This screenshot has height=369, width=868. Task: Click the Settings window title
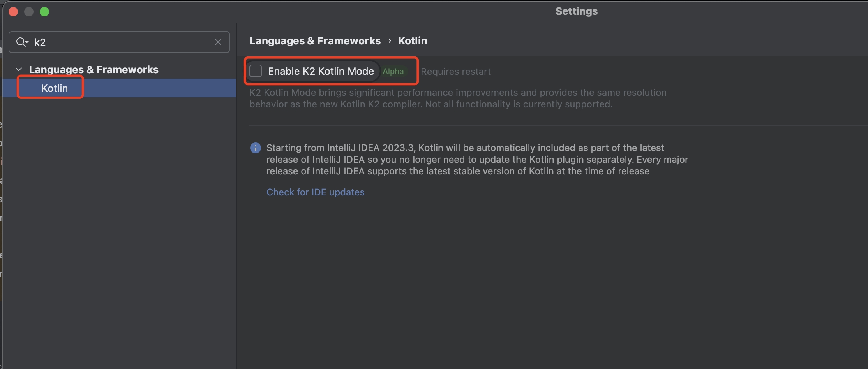pos(576,11)
